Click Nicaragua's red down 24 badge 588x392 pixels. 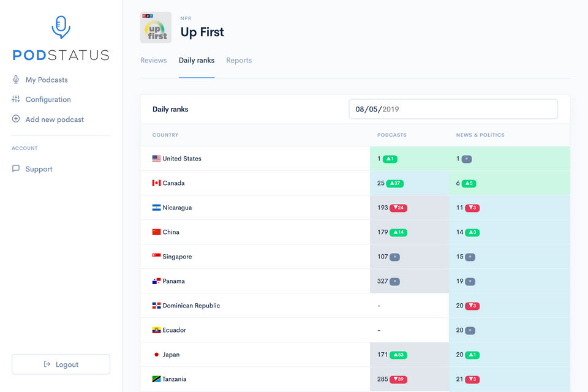[x=398, y=208]
